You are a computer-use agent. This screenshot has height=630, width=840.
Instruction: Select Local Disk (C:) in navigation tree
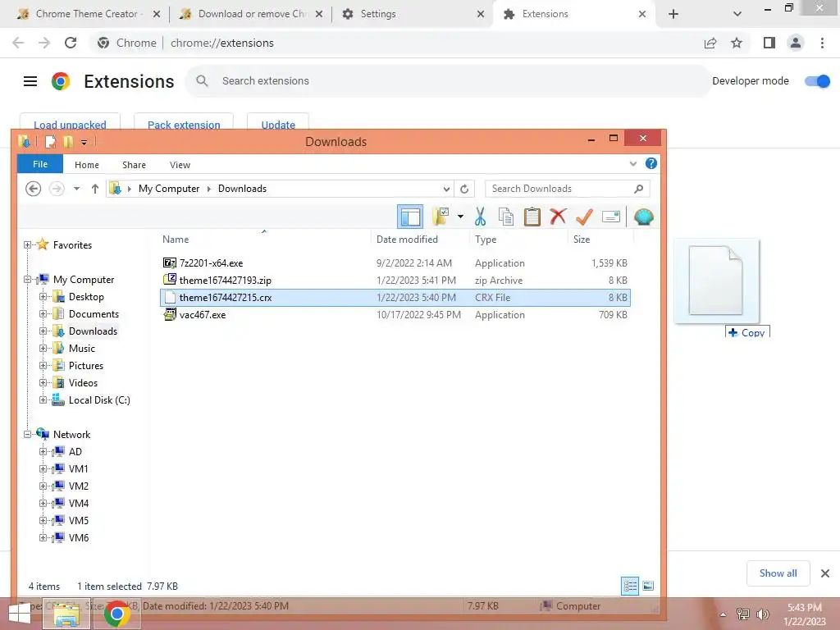[99, 399]
